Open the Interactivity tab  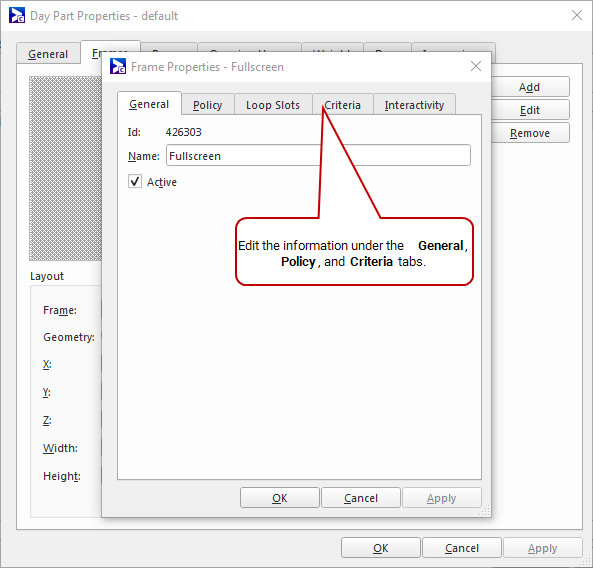(x=414, y=105)
